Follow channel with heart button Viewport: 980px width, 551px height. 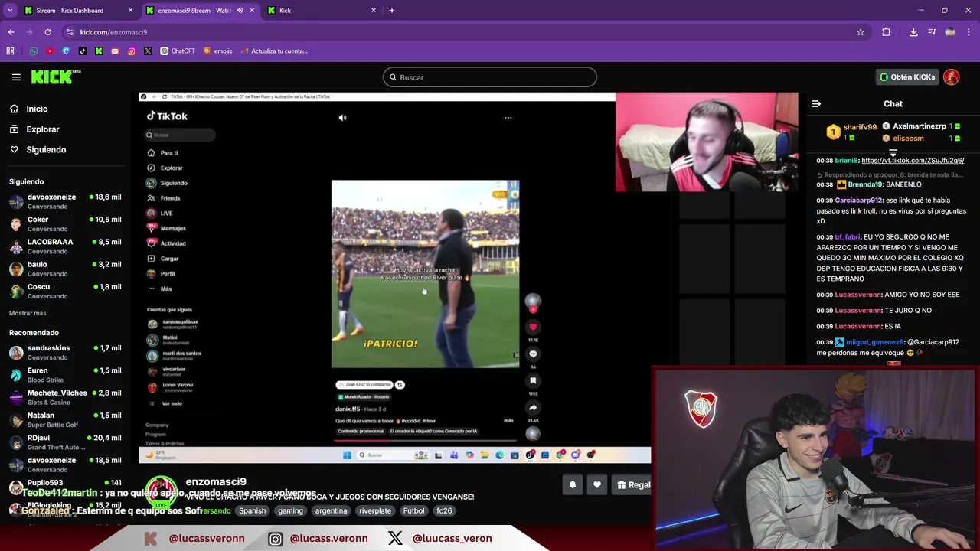(x=597, y=484)
